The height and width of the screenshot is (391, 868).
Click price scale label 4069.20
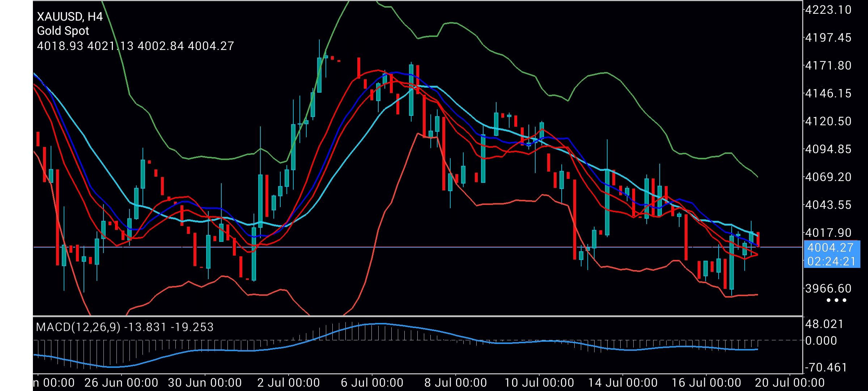(x=828, y=177)
